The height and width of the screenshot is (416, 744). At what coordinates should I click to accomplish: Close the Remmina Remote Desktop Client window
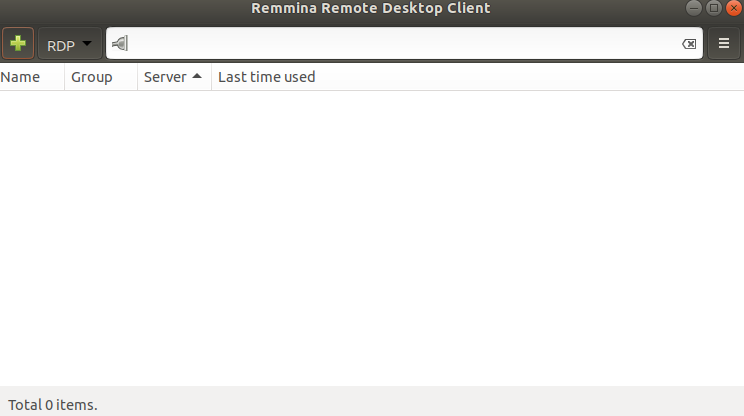click(731, 8)
